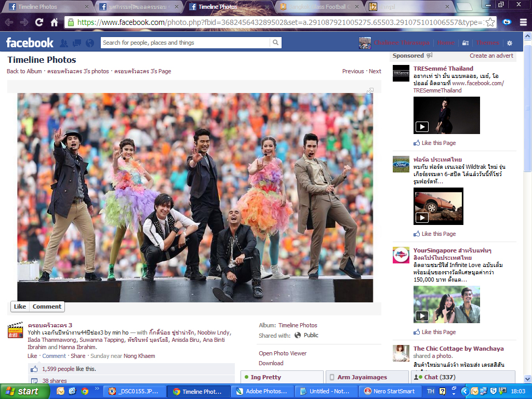The image size is (532, 399).
Task: Open the blue extension icon beside bookmark star
Action: 507,22
